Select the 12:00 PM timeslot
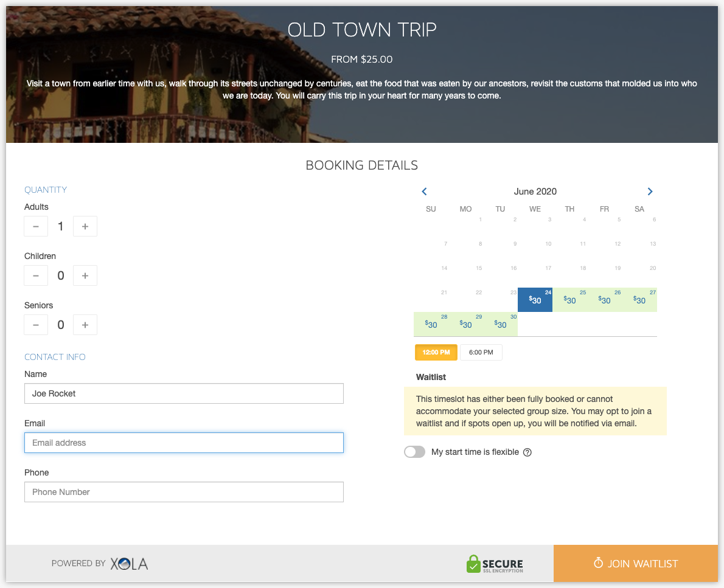 coord(436,352)
